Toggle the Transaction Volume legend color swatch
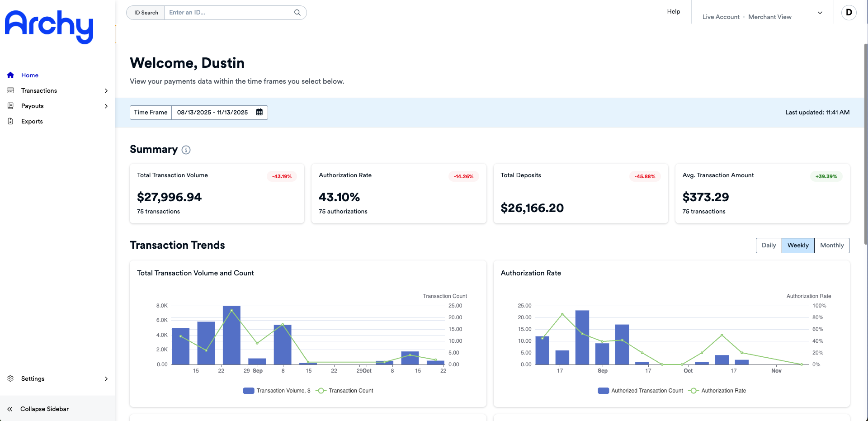The height and width of the screenshot is (421, 868). (249, 391)
